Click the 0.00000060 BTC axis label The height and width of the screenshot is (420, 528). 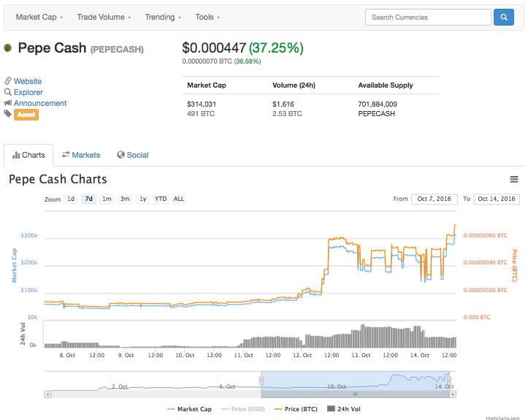485,235
